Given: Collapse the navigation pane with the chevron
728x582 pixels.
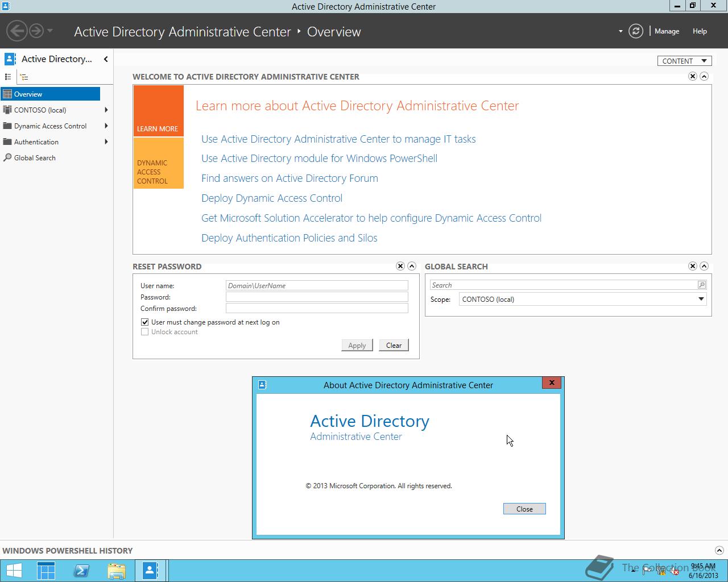Looking at the screenshot, I should [x=106, y=59].
